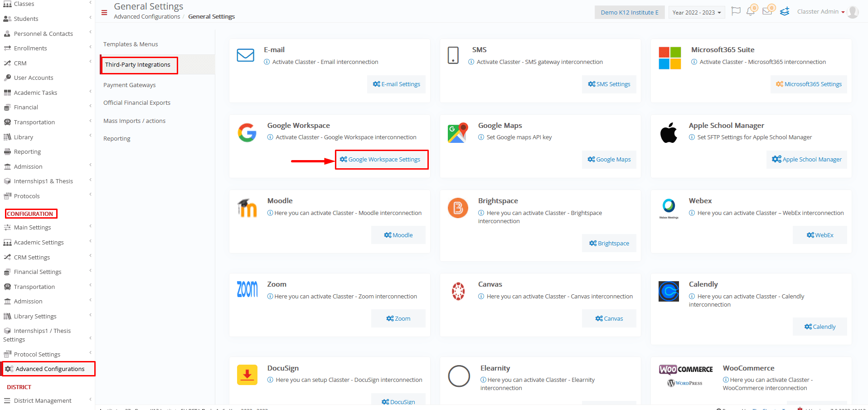Expand Students in the sidebar
Image resolution: width=868 pixels, height=410 pixels.
47,19
